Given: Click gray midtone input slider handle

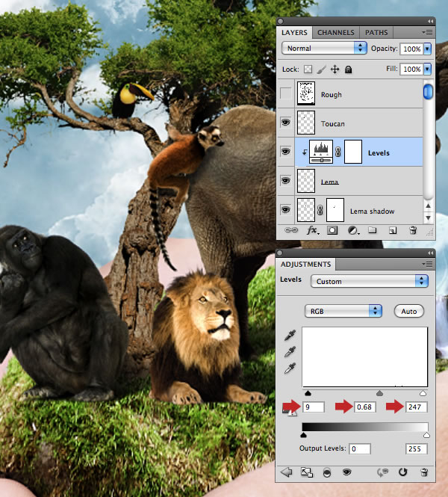Looking at the screenshot, I should [379, 393].
